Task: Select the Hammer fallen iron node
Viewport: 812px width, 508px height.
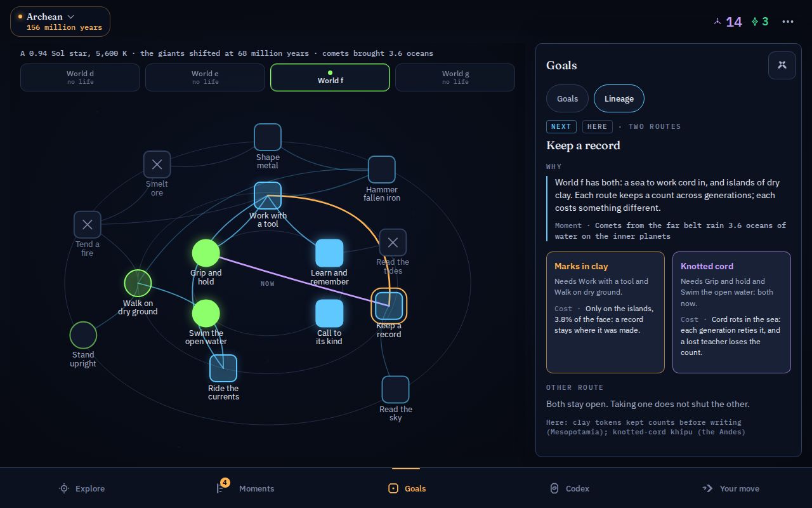Action: [382, 170]
